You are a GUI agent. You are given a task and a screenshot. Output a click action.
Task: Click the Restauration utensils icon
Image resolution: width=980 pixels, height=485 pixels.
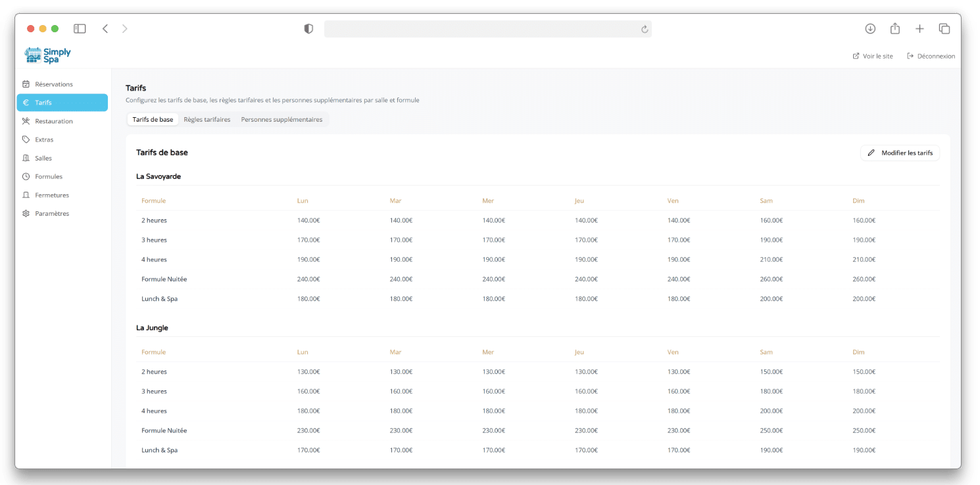coord(26,121)
